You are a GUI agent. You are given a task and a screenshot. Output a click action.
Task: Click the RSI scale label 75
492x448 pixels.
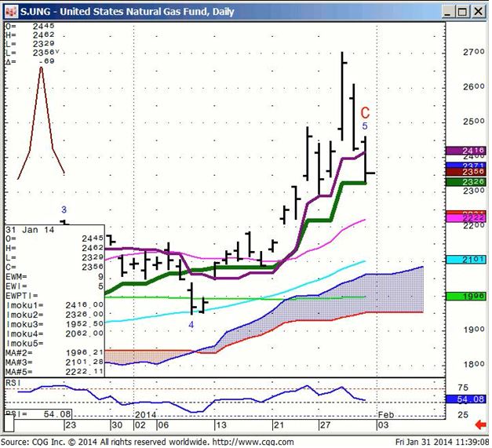[463, 388]
